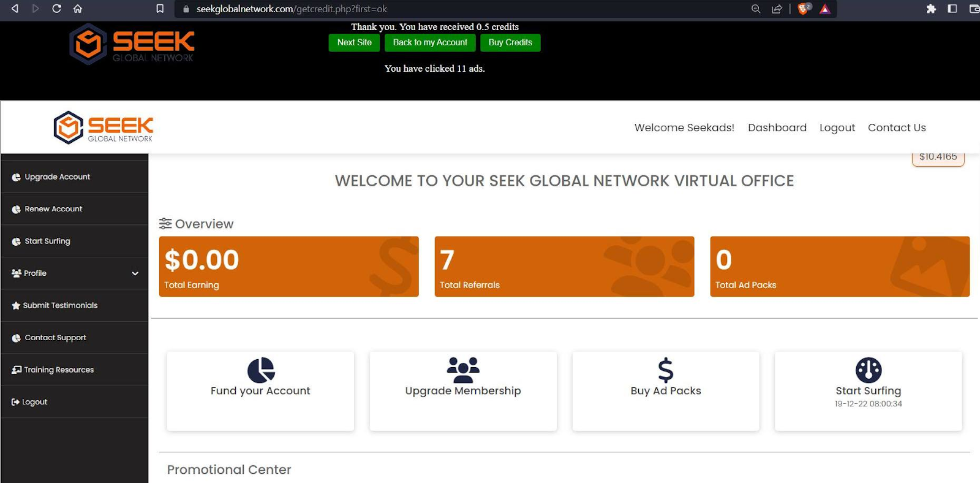Click the sign-out icon beside sidebar Logout
This screenshot has height=483, width=980.
[x=15, y=402]
